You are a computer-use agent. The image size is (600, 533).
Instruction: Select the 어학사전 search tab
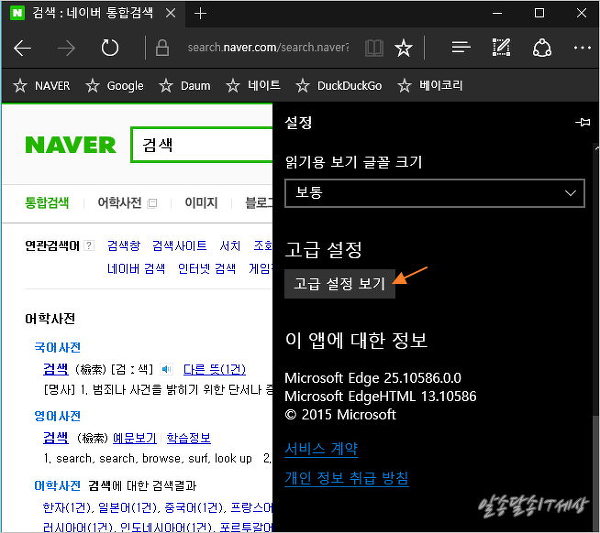point(120,203)
